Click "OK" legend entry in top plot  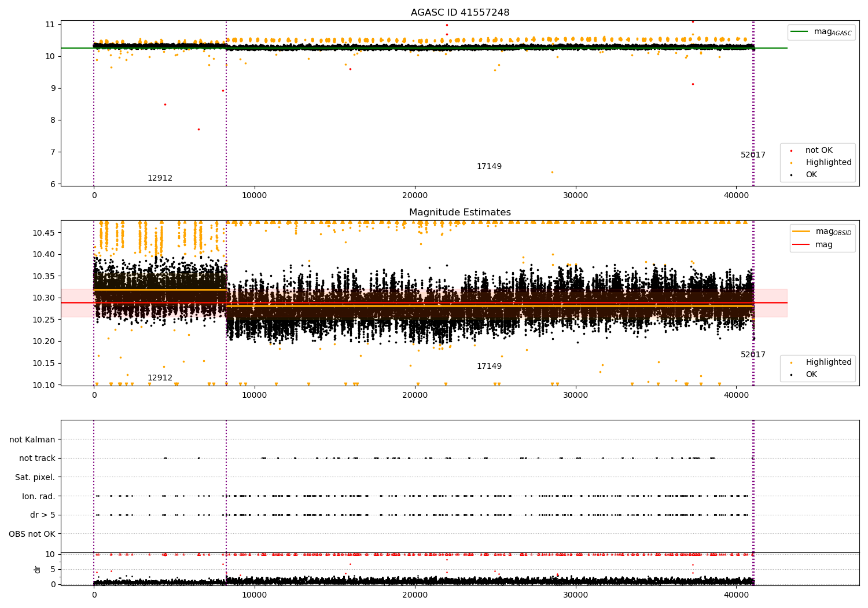tap(811, 175)
